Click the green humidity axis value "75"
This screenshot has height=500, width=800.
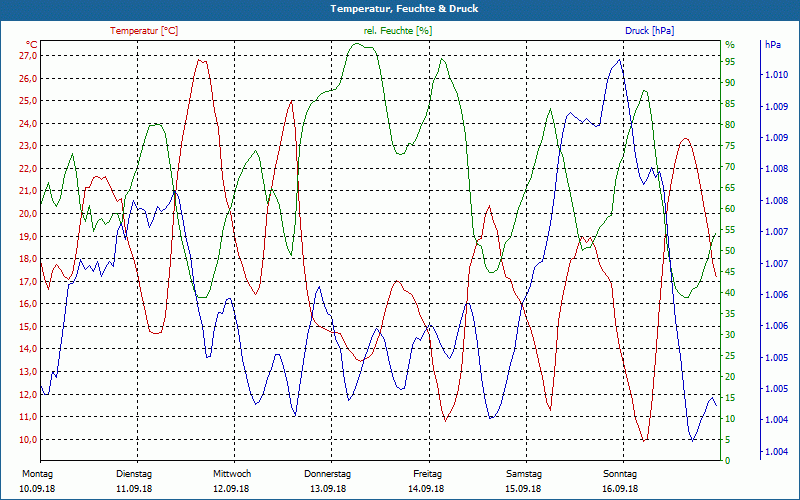click(730, 146)
